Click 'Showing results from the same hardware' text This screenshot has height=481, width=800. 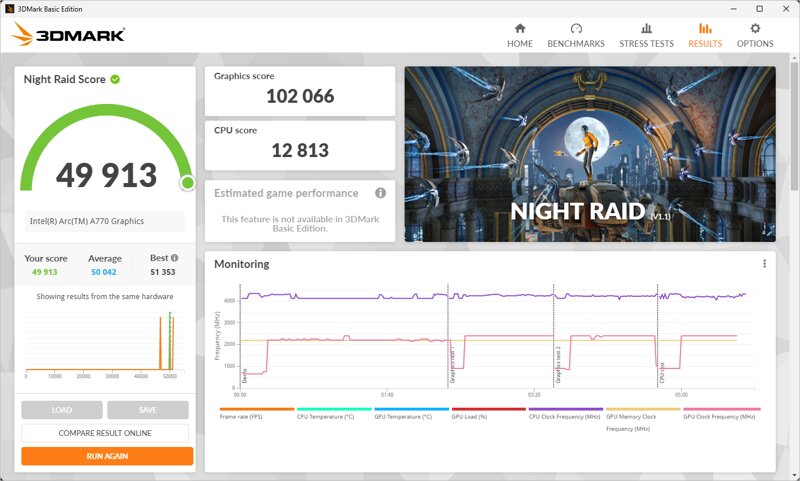click(x=105, y=296)
